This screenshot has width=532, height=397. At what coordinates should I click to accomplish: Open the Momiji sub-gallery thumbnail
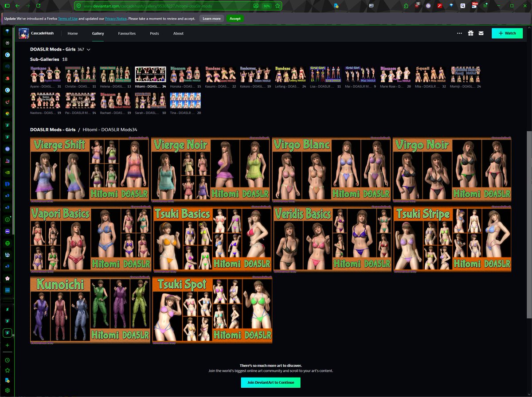(x=465, y=74)
